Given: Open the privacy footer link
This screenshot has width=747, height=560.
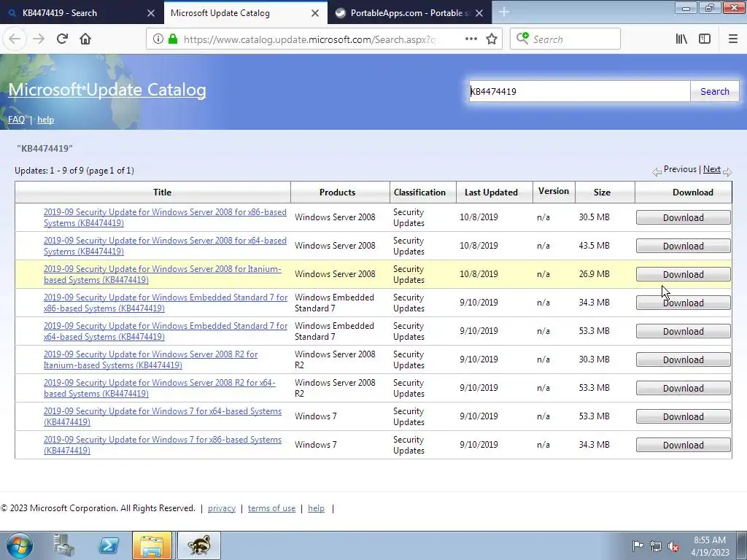Looking at the screenshot, I should pyautogui.click(x=222, y=508).
